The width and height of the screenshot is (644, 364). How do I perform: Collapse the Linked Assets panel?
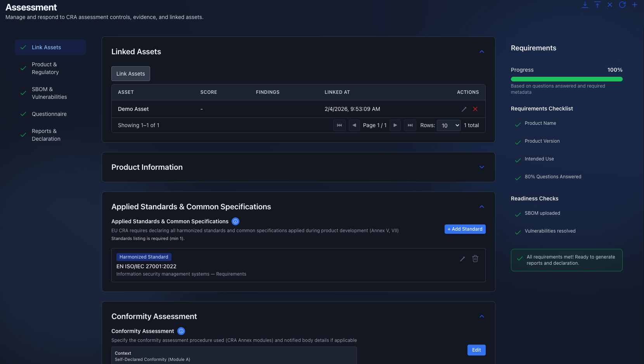481,52
